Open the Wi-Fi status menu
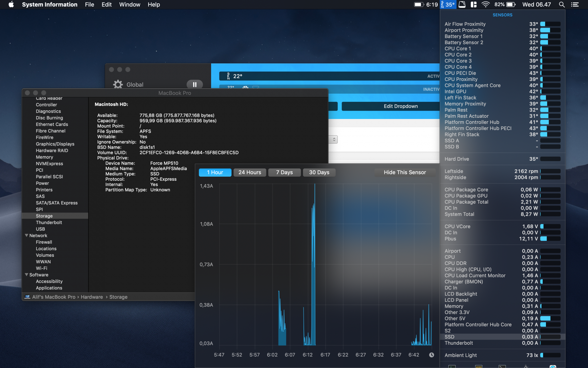 coord(485,4)
